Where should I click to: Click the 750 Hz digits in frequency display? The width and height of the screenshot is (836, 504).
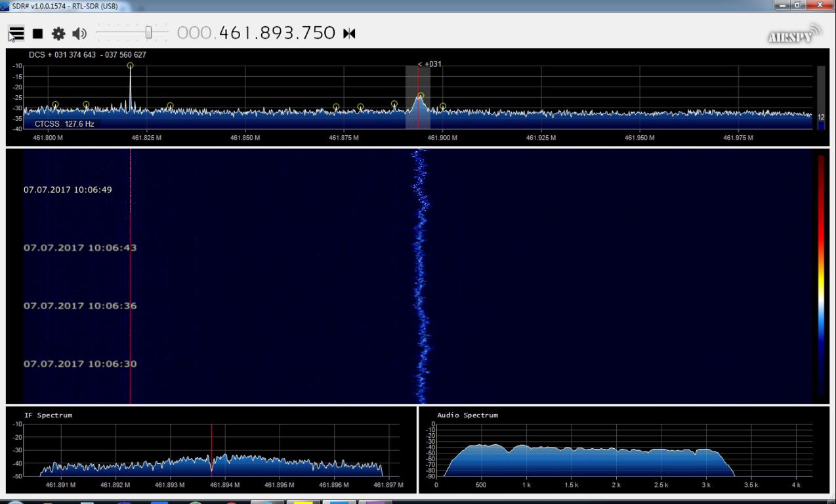tap(318, 33)
